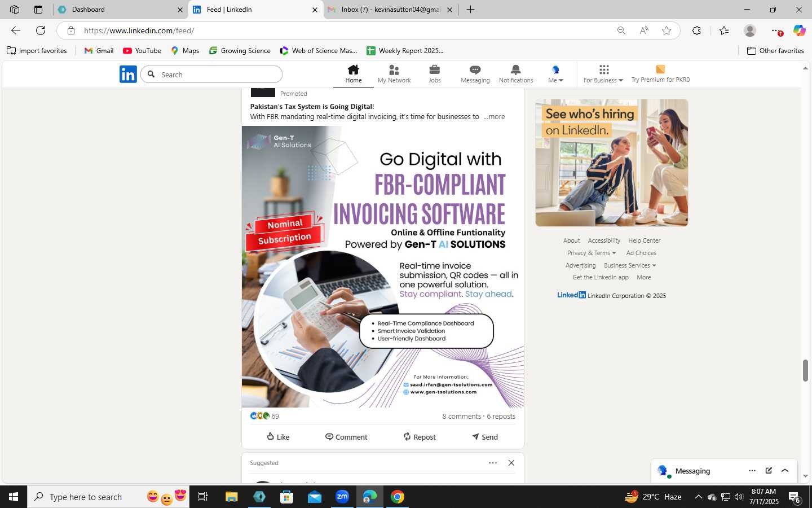812x508 pixels.
Task: Open Weekly Report 2025 bookmark
Action: (405, 51)
